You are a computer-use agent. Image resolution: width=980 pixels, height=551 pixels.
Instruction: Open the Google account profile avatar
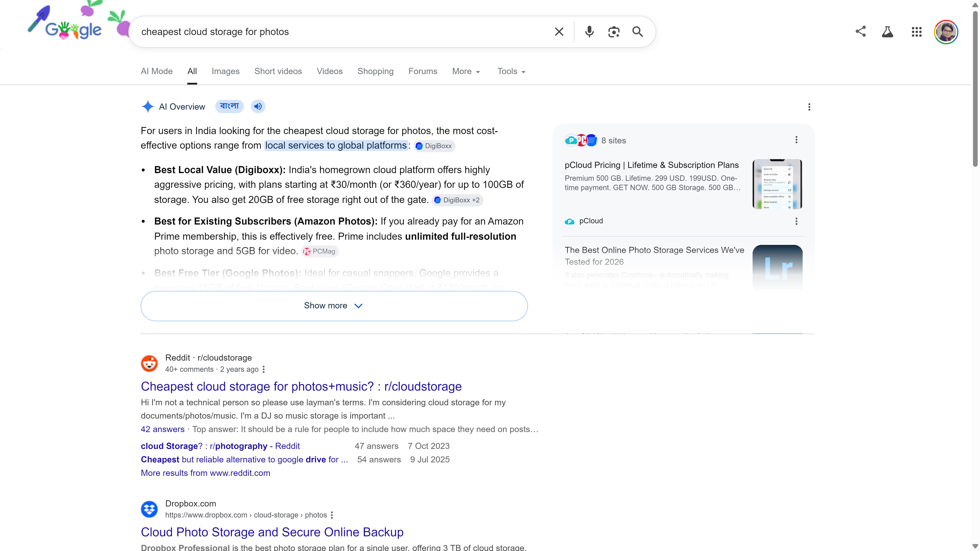946,32
